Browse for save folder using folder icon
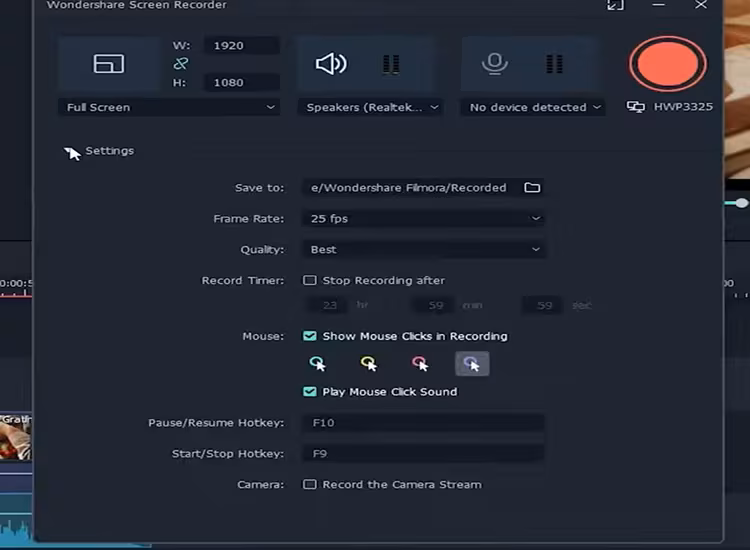Image resolution: width=750 pixels, height=550 pixels. tap(532, 187)
